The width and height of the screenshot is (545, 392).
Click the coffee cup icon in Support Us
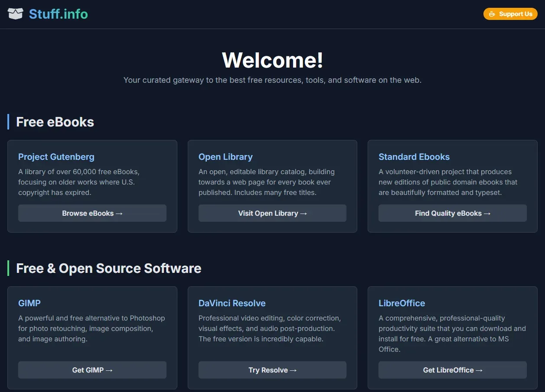click(x=492, y=14)
